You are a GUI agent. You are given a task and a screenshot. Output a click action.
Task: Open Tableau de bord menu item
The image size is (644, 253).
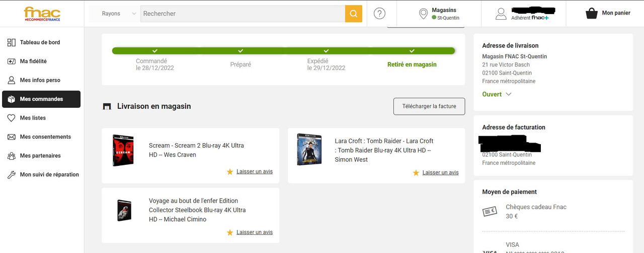click(41, 42)
